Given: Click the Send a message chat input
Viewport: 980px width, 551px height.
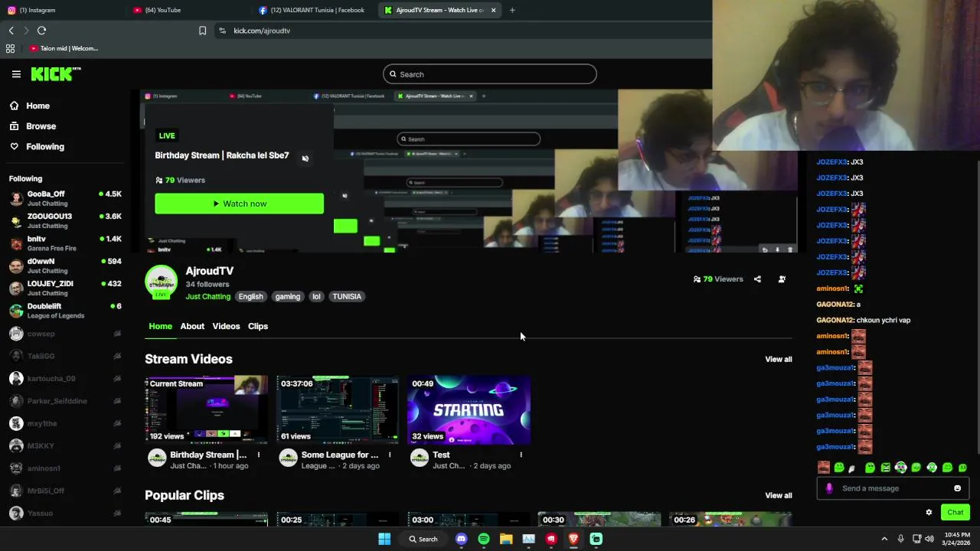Looking at the screenshot, I should pos(893,488).
